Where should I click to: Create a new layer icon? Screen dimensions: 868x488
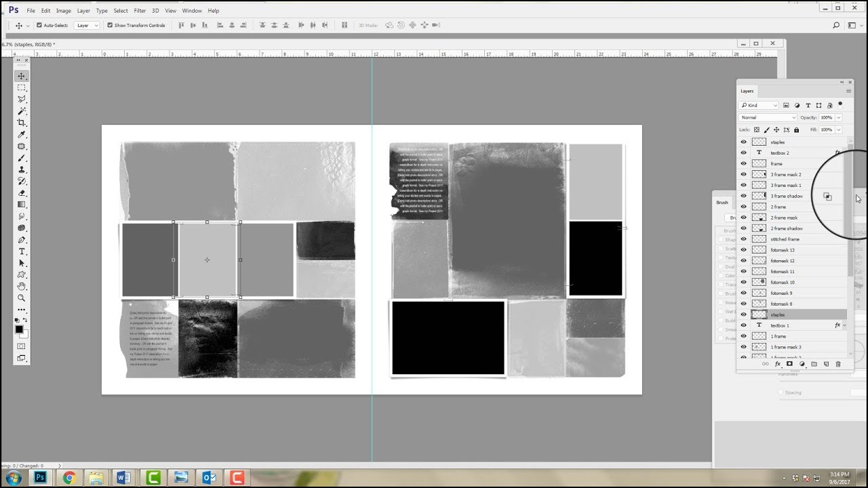826,364
